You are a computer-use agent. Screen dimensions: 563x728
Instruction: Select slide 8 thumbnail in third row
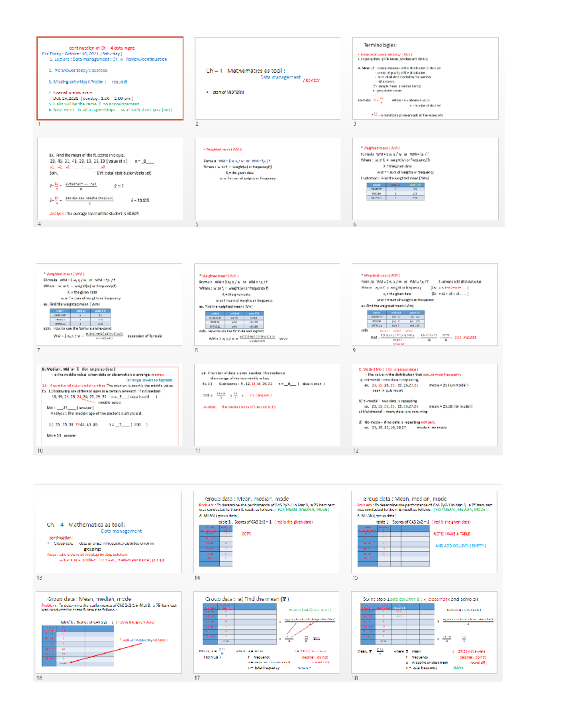point(267,305)
